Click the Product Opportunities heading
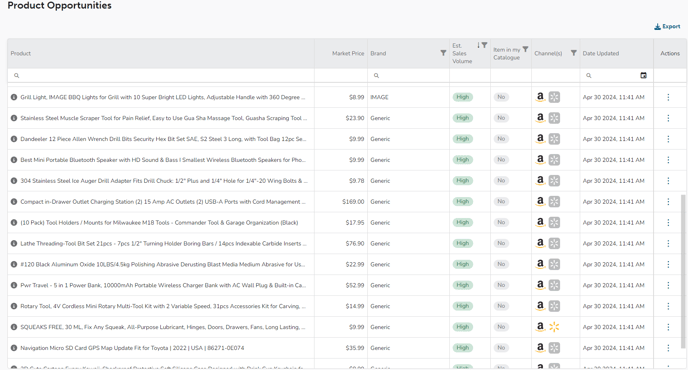The width and height of the screenshot is (688, 370). 60,6
